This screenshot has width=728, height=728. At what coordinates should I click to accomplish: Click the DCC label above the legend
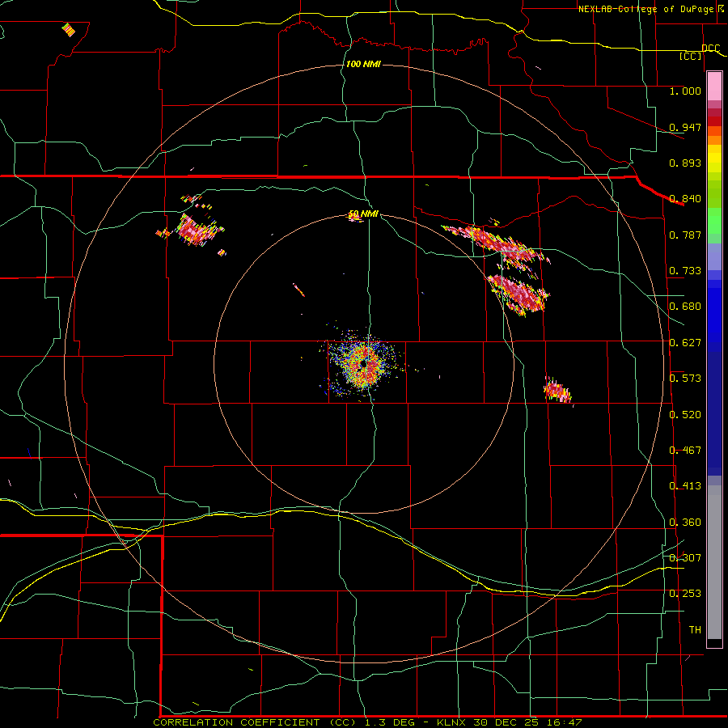tap(710, 49)
